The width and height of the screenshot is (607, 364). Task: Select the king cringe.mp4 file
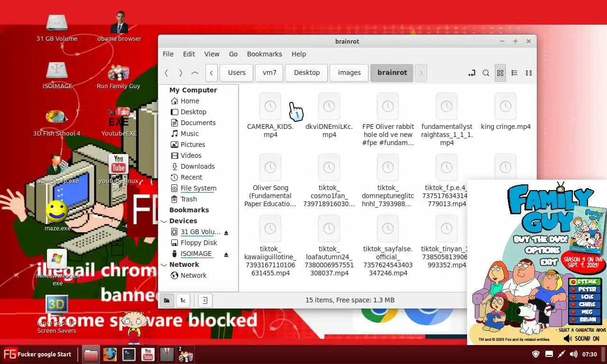point(506,107)
